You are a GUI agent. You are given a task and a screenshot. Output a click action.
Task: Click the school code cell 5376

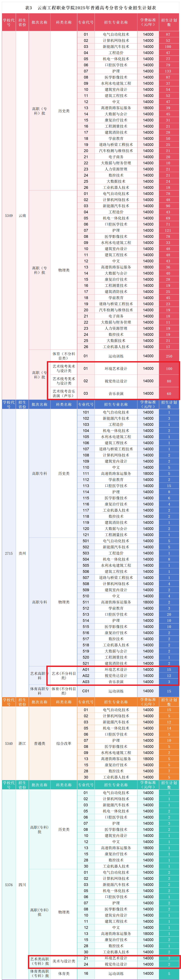9,884
